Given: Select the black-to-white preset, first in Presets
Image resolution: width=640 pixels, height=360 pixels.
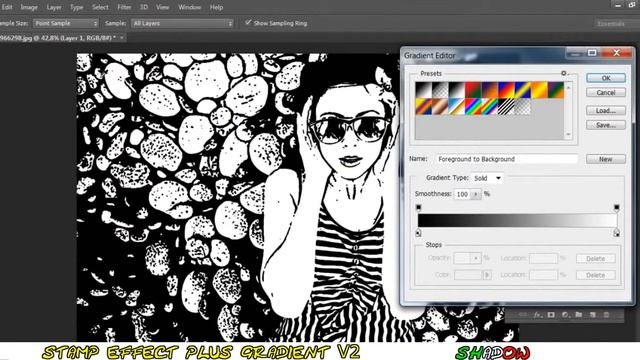Looking at the screenshot, I should coord(424,90).
